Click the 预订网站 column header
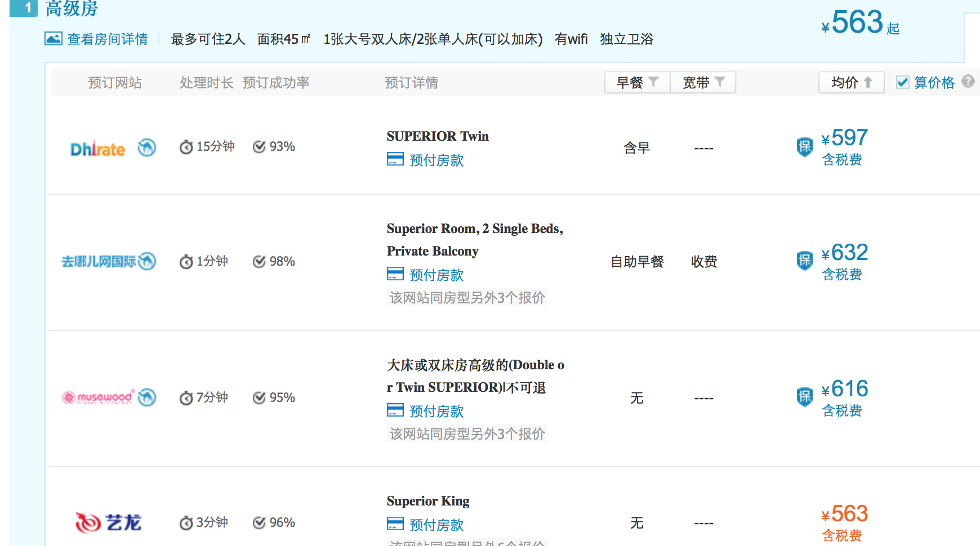 pyautogui.click(x=115, y=83)
